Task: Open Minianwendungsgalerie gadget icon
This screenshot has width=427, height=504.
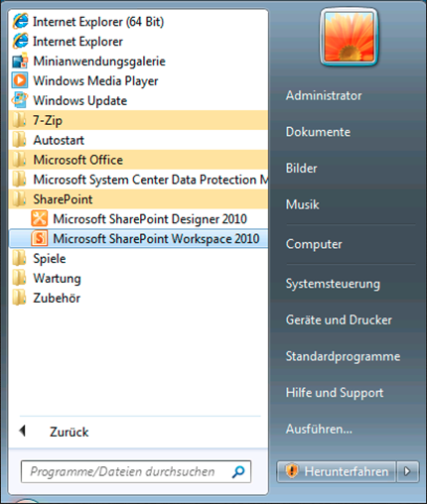Action: 20,61
